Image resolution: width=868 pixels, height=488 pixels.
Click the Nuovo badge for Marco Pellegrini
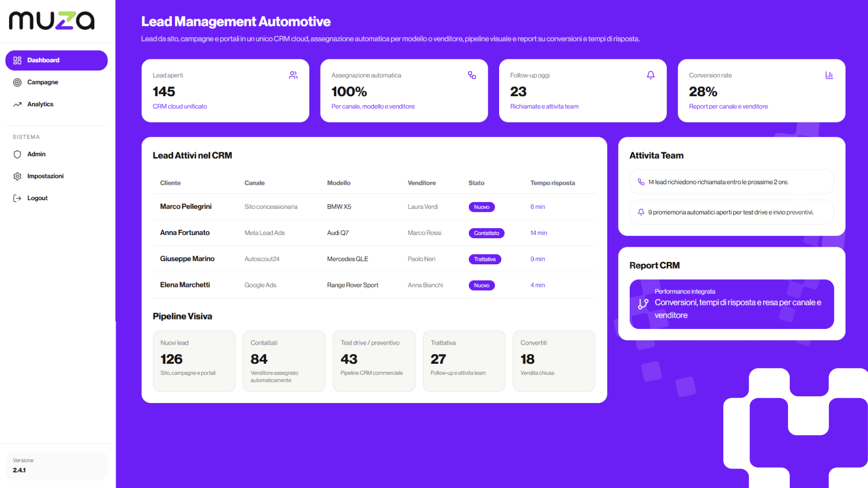(x=481, y=207)
